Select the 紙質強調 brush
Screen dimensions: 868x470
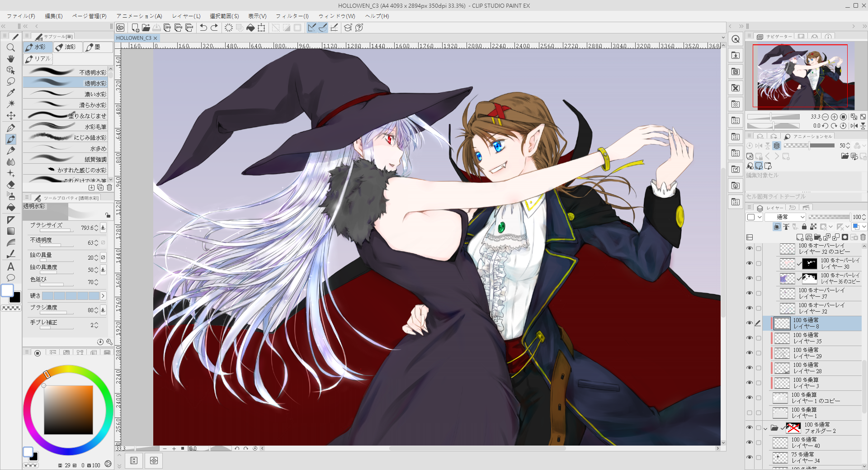(x=66, y=159)
